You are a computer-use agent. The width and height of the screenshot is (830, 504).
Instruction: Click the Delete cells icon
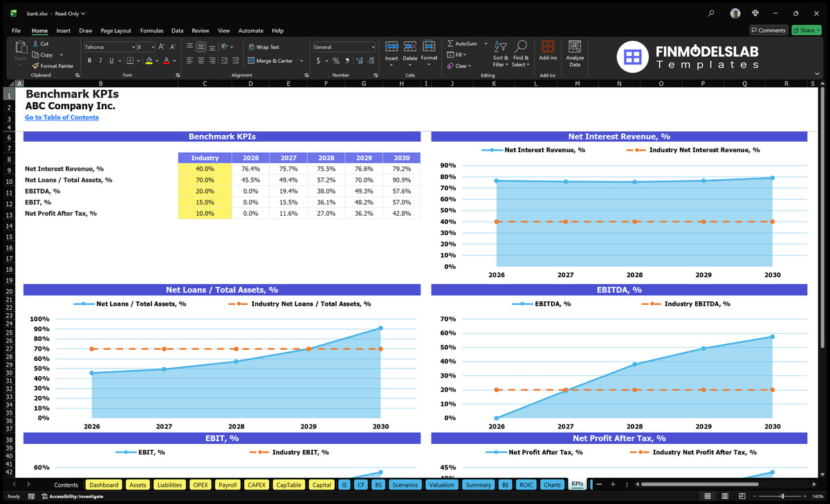tap(410, 46)
